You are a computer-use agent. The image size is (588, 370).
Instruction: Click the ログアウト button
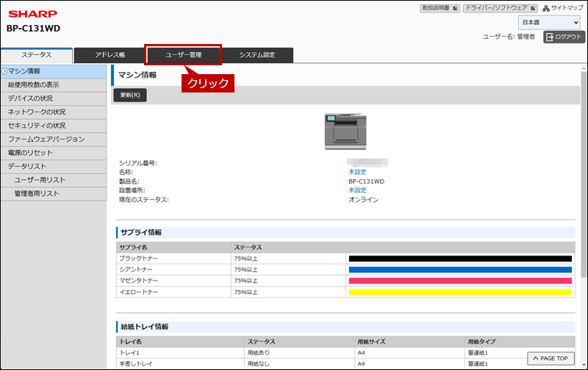(564, 37)
